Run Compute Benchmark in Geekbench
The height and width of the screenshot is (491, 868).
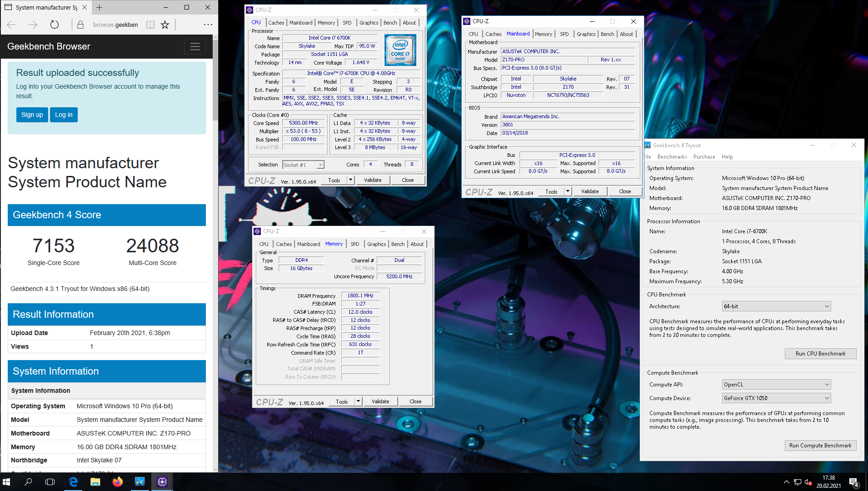[x=820, y=446]
